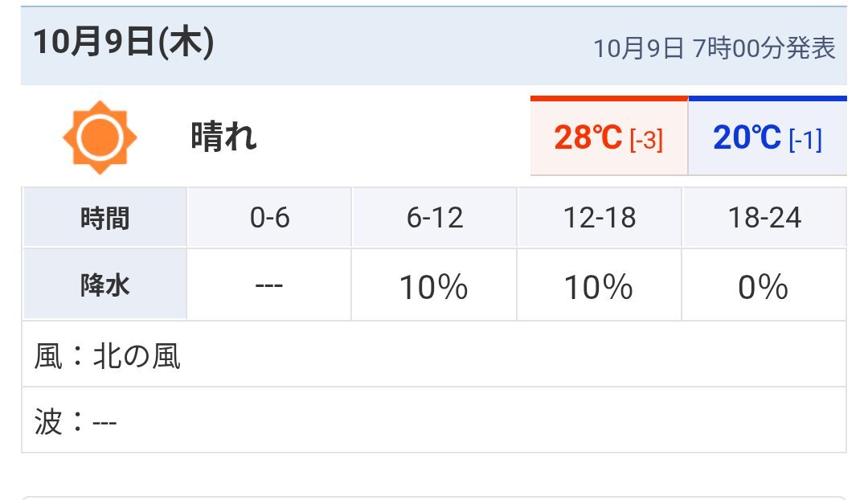This screenshot has height=500, width=868.
Task: Click the 0% precipitation under 18-24
Action: [764, 287]
